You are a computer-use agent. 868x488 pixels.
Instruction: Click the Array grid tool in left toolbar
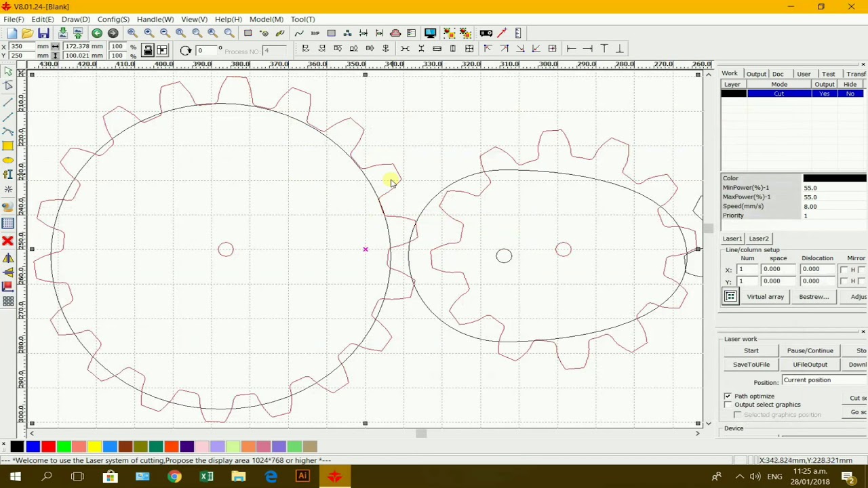tap(8, 301)
